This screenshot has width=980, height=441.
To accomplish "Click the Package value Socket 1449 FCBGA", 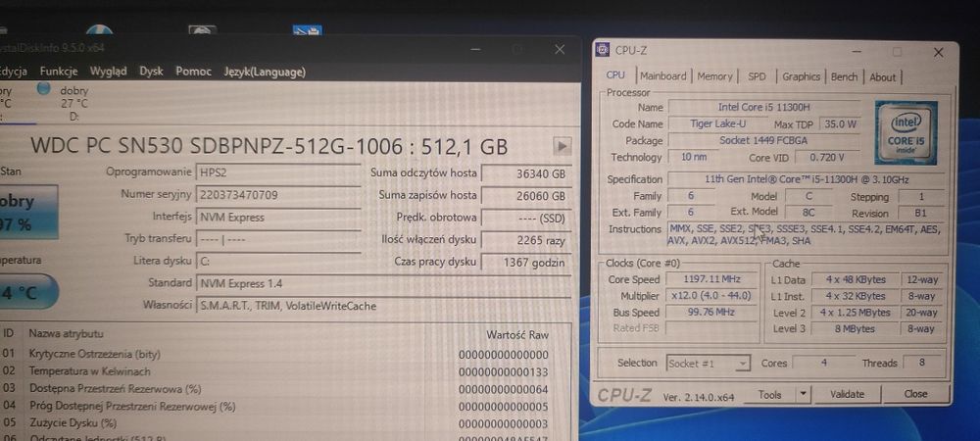I will coord(762,140).
